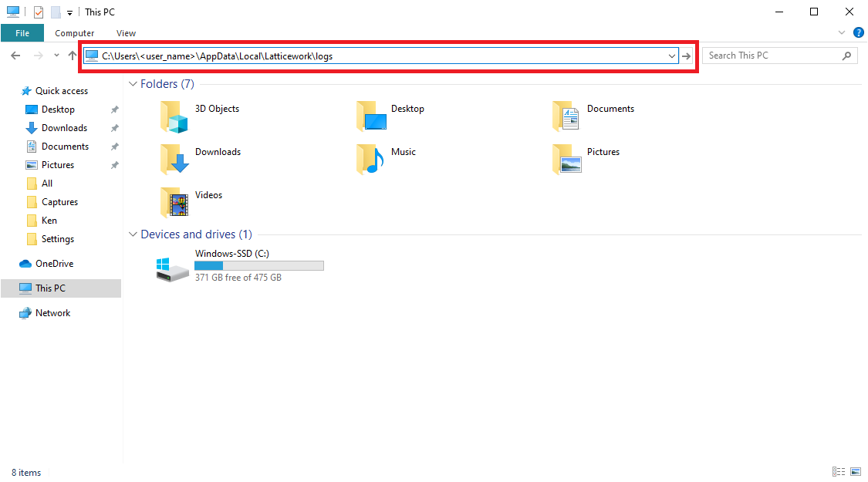Minimize the This PC window
Image resolution: width=868 pixels, height=482 pixels.
(778, 12)
